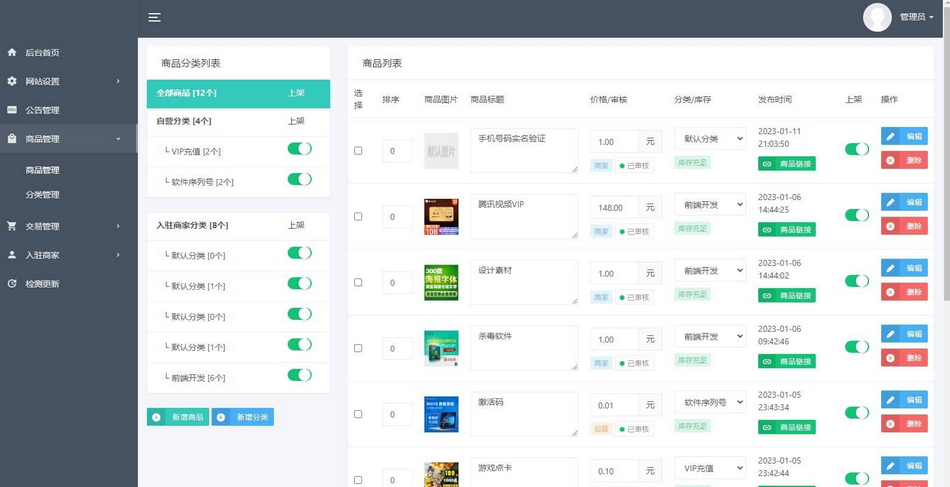Click the 激活码 title text area

pos(524,414)
